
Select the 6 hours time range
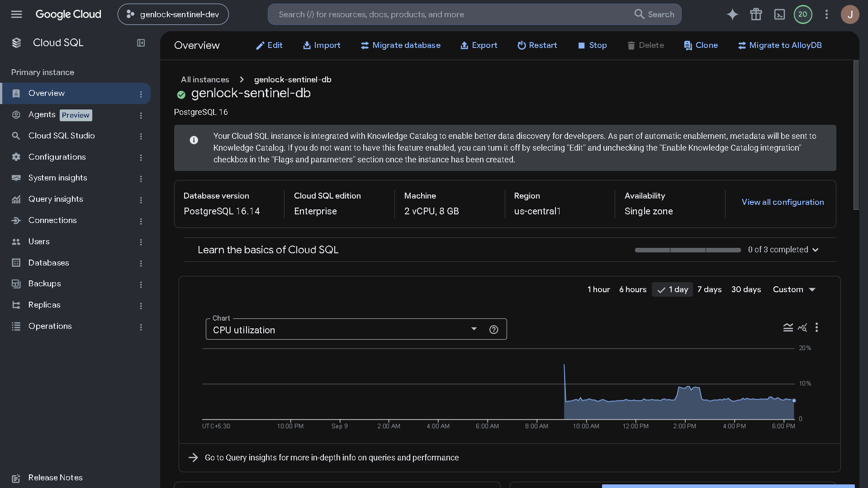pos(633,289)
